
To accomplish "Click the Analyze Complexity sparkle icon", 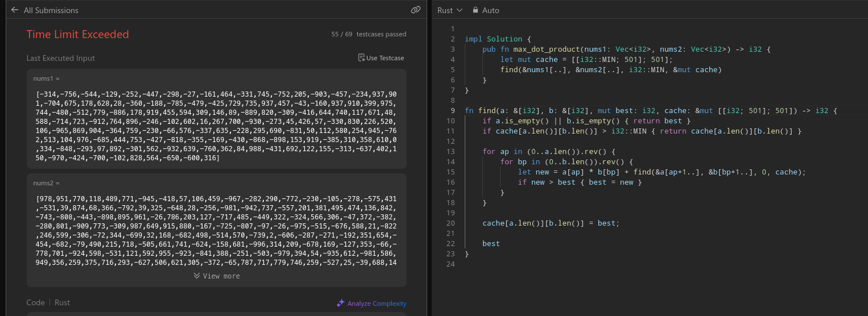I will (341, 303).
